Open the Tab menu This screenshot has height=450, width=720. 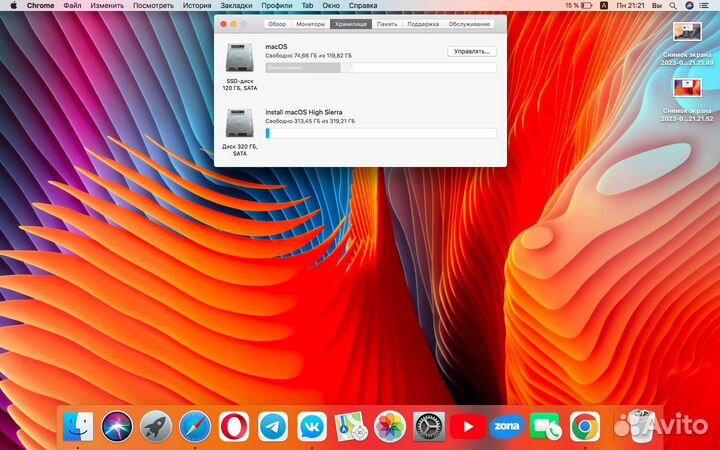click(307, 6)
